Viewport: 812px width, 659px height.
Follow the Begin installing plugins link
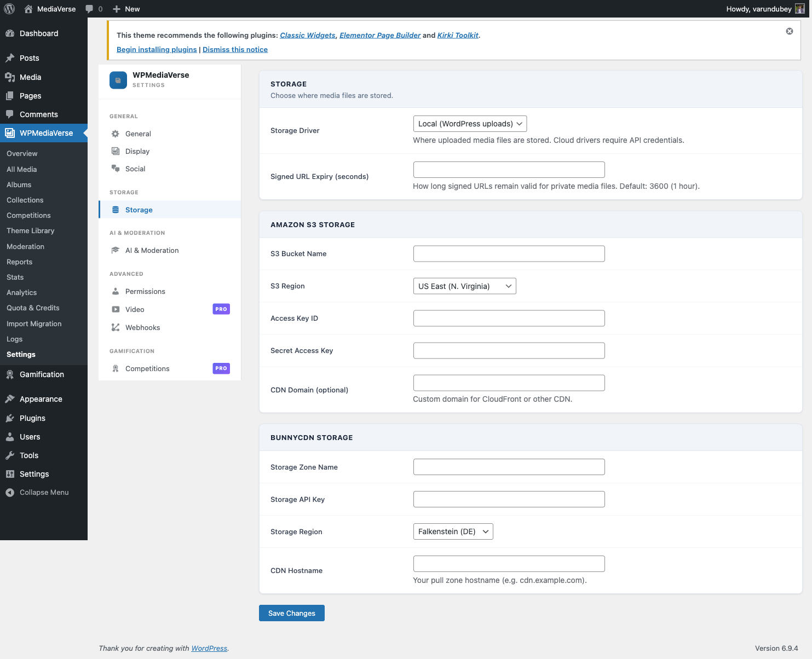pos(157,49)
